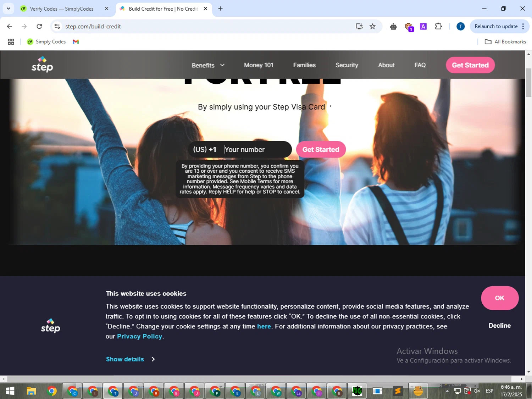
Task: Close the Build Credit for Free tab
Action: (x=205, y=9)
